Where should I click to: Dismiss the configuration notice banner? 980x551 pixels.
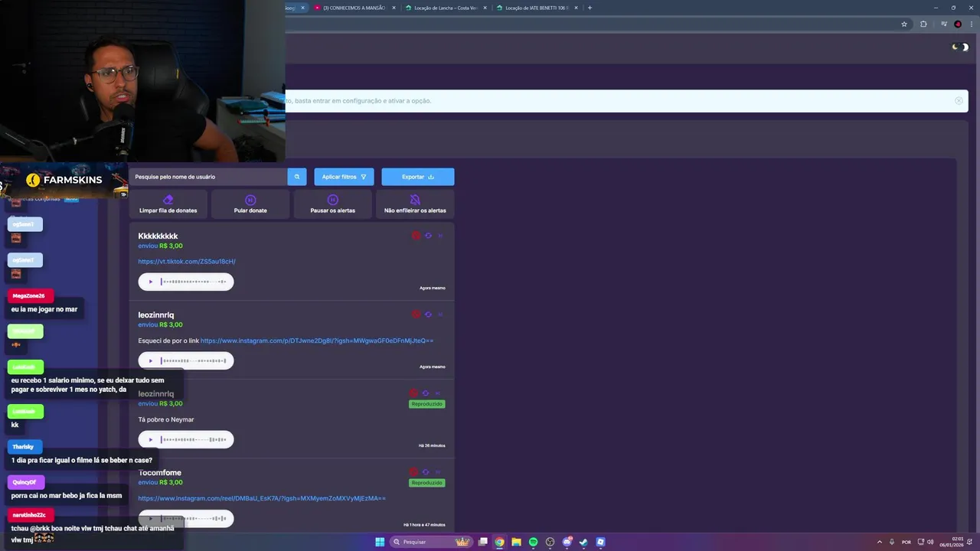click(x=959, y=101)
